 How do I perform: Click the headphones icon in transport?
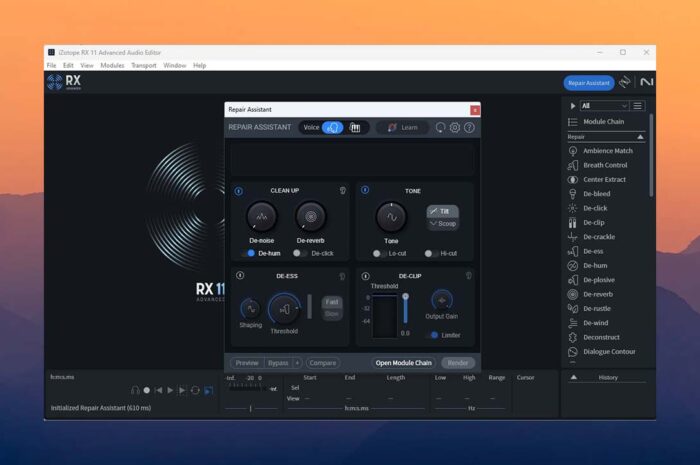[x=135, y=390]
